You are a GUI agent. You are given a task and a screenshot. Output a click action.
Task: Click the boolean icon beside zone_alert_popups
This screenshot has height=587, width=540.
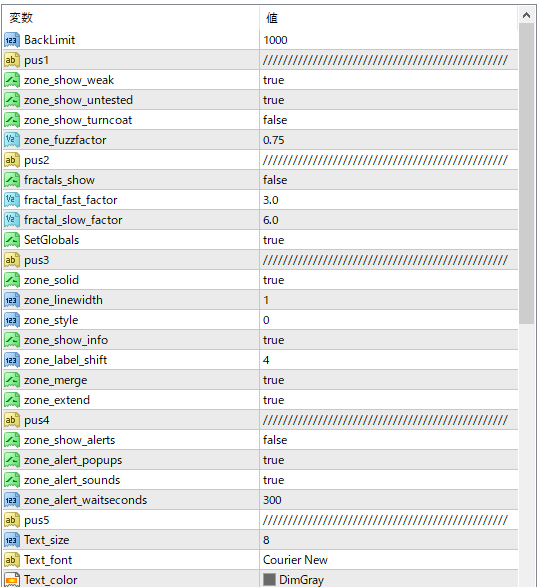tap(12, 460)
